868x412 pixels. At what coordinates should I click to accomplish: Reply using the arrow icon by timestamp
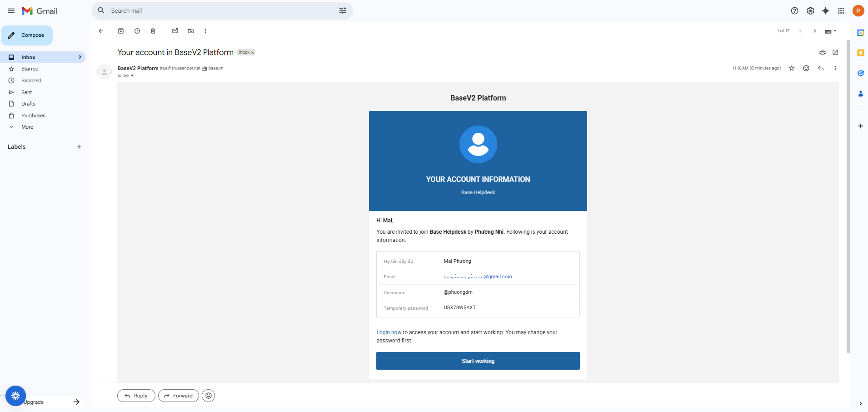[x=821, y=68]
